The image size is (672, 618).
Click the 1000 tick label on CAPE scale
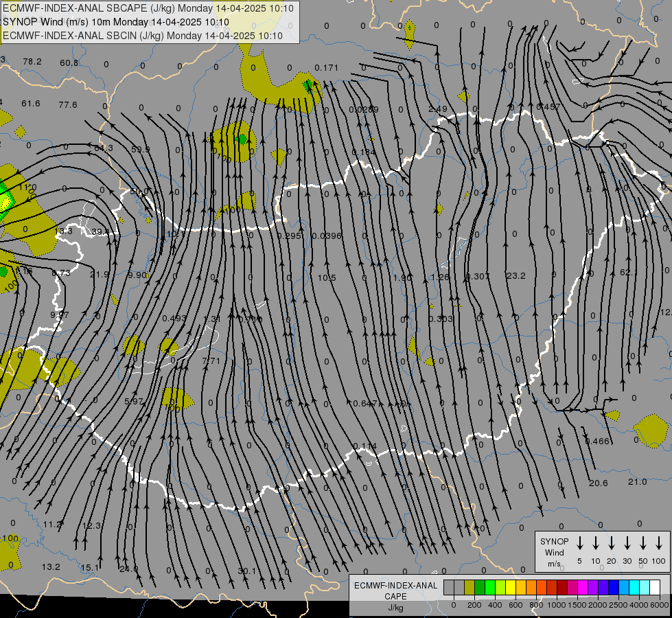tap(556, 605)
